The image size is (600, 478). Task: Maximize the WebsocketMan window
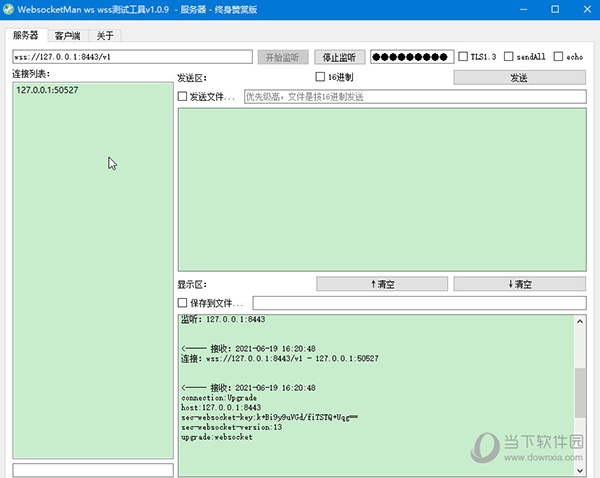(x=555, y=9)
